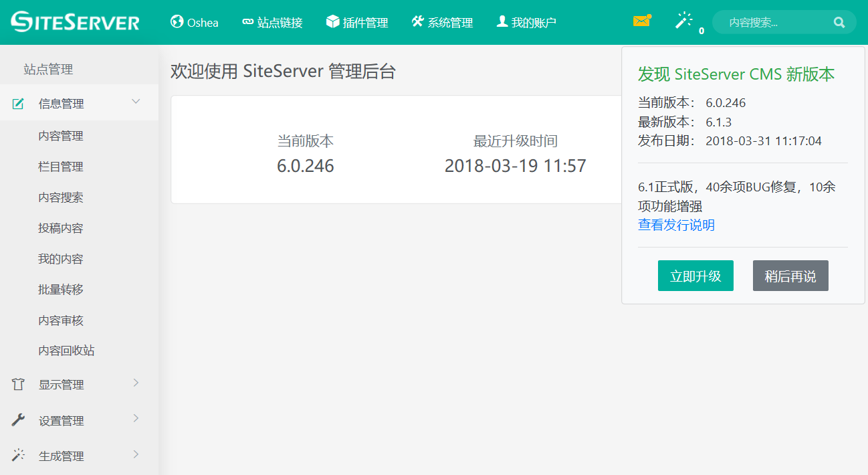The width and height of the screenshot is (868, 475).
Task: Expand the 显示管理 chevron
Action: coord(136,383)
